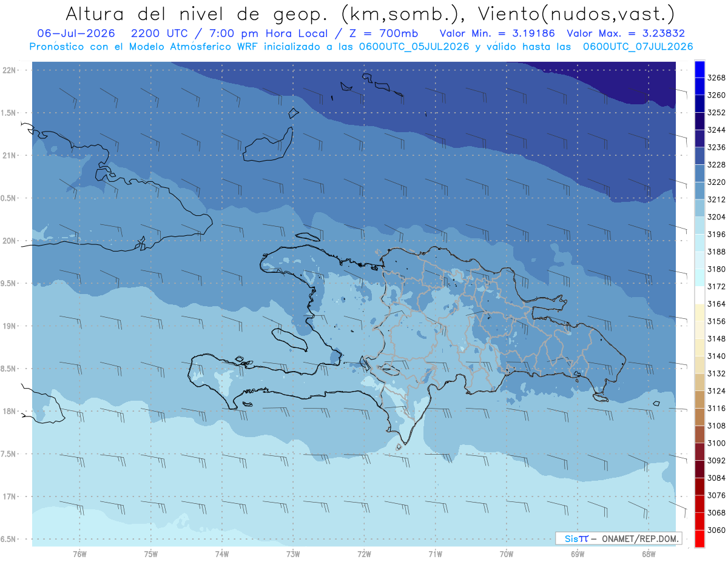Click the '2200 UTC' time text
The width and height of the screenshot is (728, 562).
click(160, 33)
